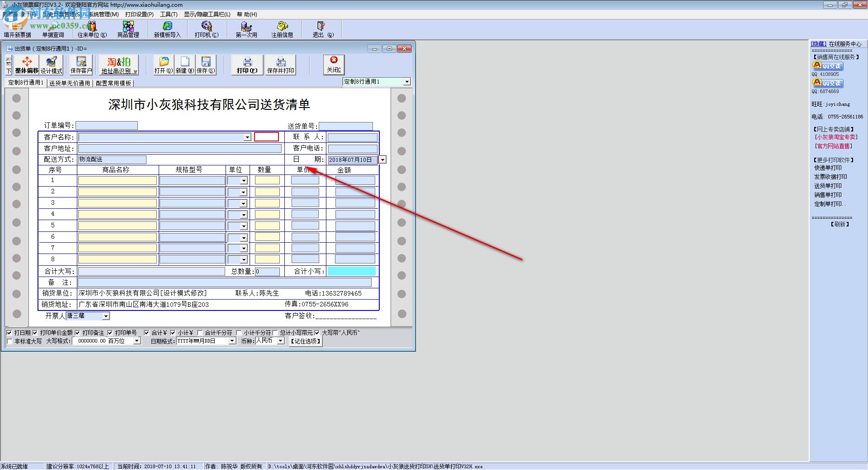Switch to 设计模式 design mode
This screenshot has width=868, height=470.
[52, 65]
